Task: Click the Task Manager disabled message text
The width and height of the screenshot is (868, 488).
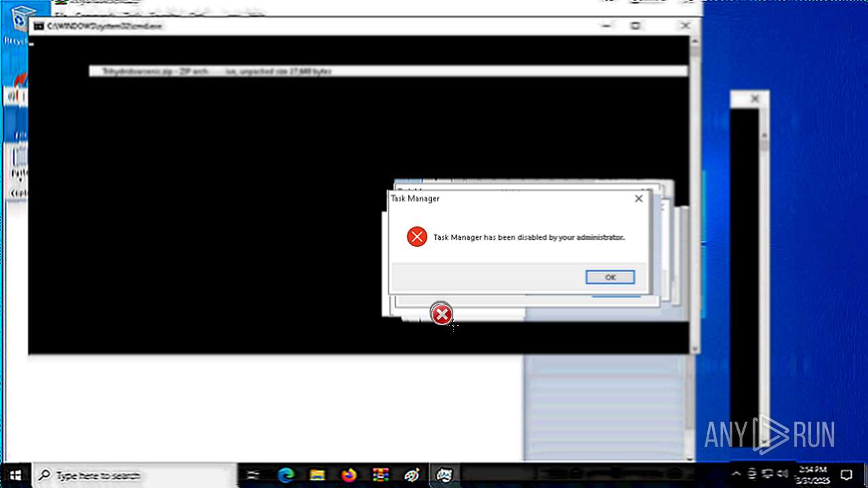Action: pos(529,237)
